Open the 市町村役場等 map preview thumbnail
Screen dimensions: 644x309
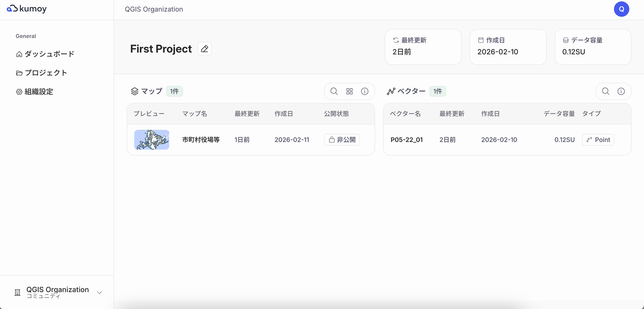point(152,140)
